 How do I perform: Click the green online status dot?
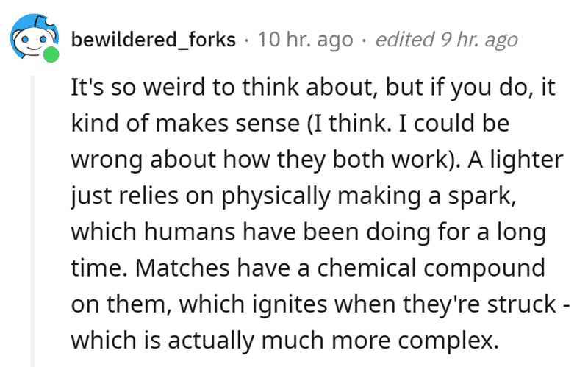51,54
